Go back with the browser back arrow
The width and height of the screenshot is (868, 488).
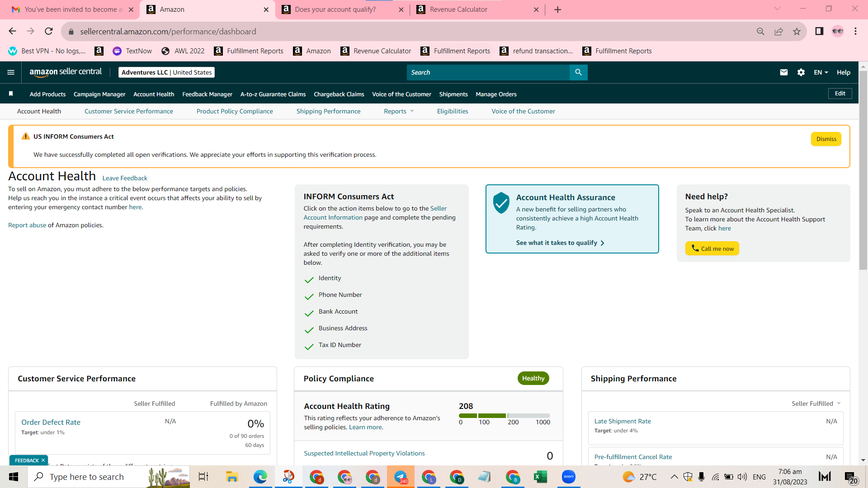click(12, 31)
